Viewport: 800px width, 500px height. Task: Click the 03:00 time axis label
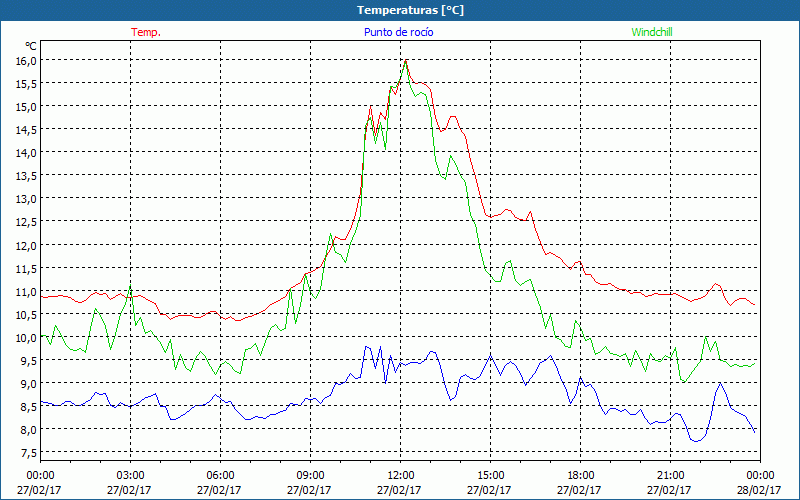pyautogui.click(x=131, y=476)
